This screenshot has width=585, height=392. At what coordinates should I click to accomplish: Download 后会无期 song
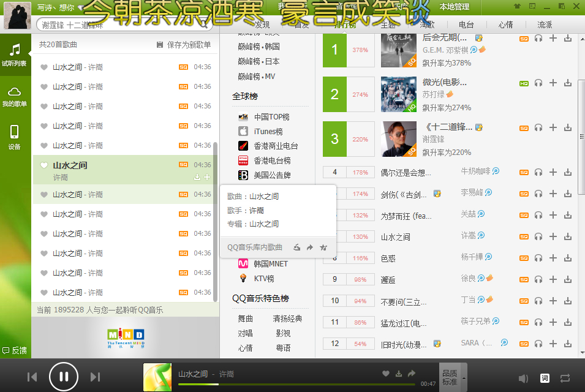pos(567,39)
